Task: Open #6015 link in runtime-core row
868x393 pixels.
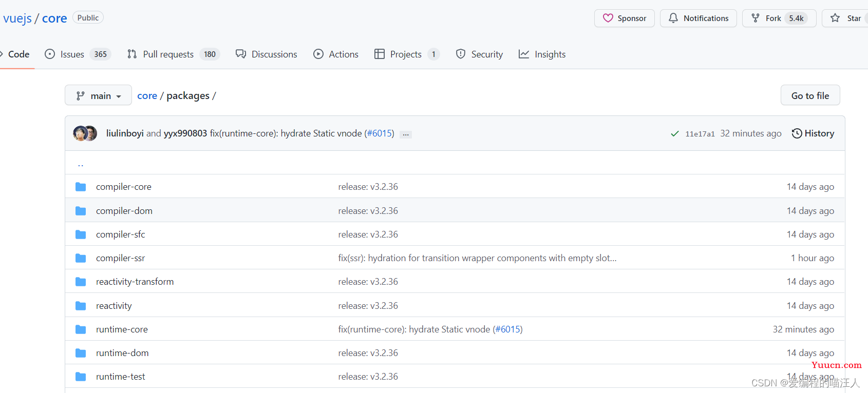Action: [x=508, y=329]
